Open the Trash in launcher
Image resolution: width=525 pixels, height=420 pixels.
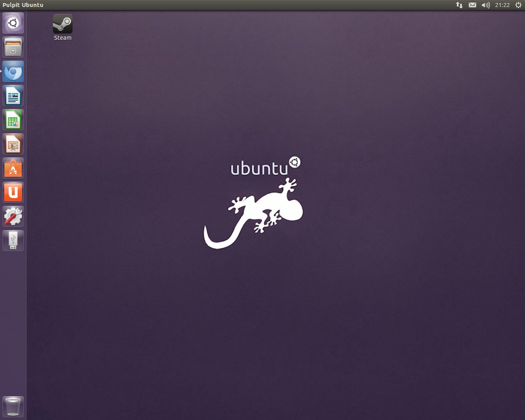click(x=13, y=406)
